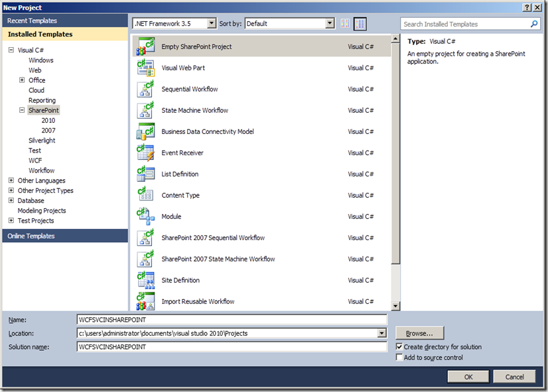Select Business Data Connectivity Model icon
The height and width of the screenshot is (392, 548).
[x=145, y=132]
